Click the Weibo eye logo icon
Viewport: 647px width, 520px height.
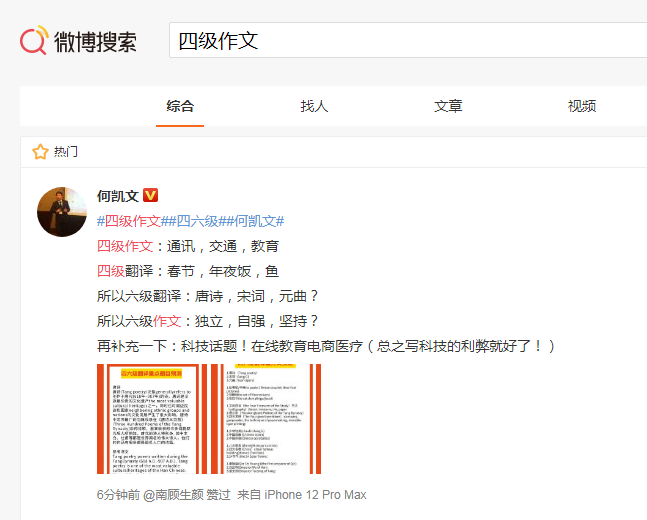[34, 41]
